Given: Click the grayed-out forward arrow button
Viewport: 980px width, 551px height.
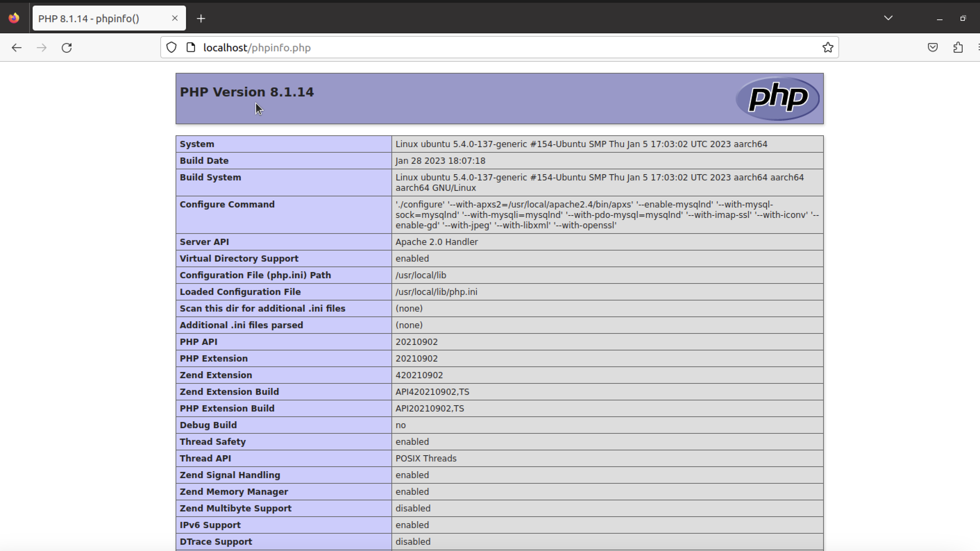Looking at the screenshot, I should 41,48.
